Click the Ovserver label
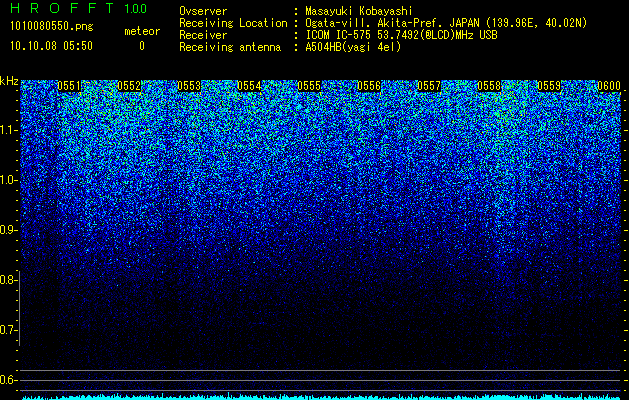Image resolution: width=629 pixels, height=400 pixels. (x=203, y=11)
